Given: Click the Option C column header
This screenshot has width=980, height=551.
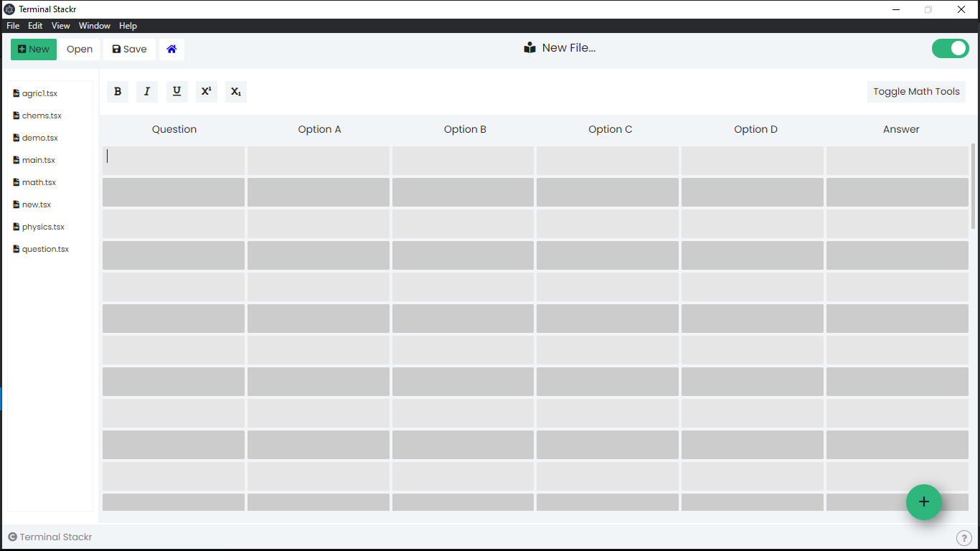Looking at the screenshot, I should (611, 129).
